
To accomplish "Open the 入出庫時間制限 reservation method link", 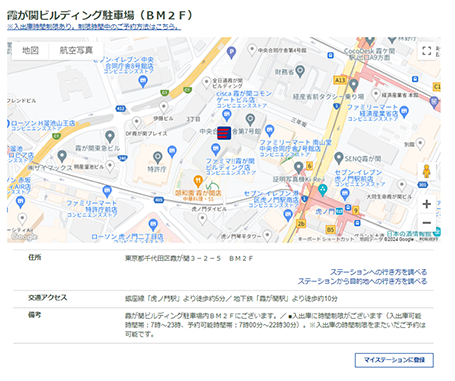I will 94,27.
